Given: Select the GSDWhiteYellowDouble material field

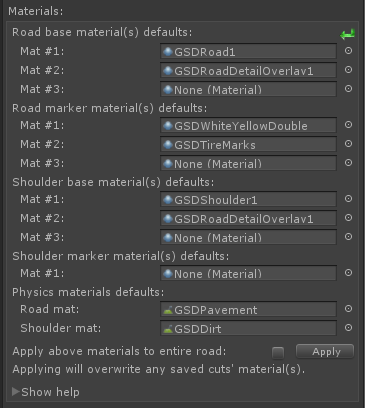Looking at the screenshot, I should click(248, 125).
